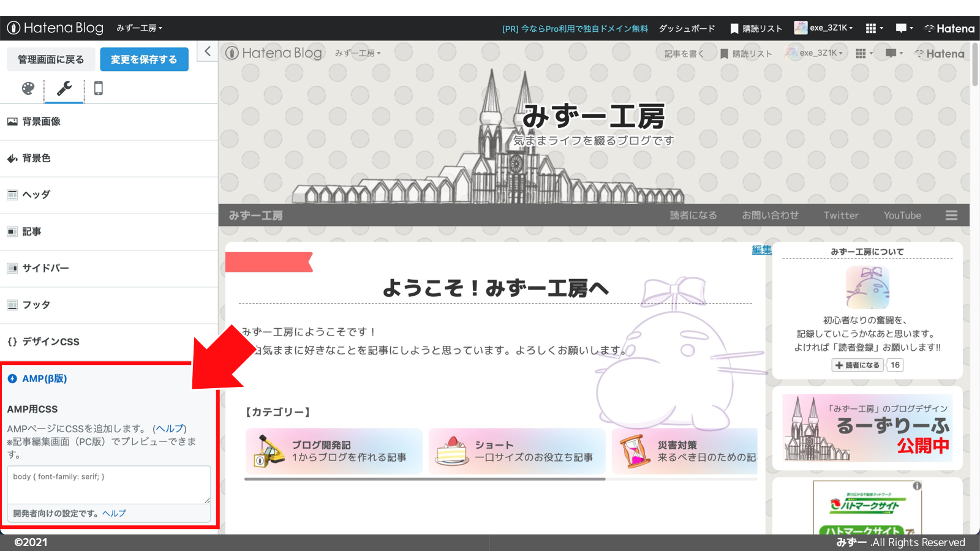Click 記事を書く in the preview header
This screenshot has height=551, width=980.
(x=684, y=54)
